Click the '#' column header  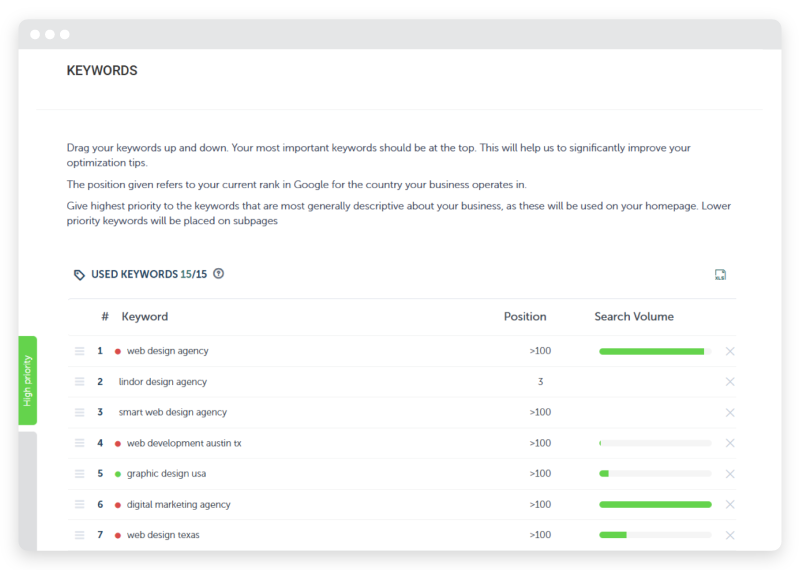point(105,317)
